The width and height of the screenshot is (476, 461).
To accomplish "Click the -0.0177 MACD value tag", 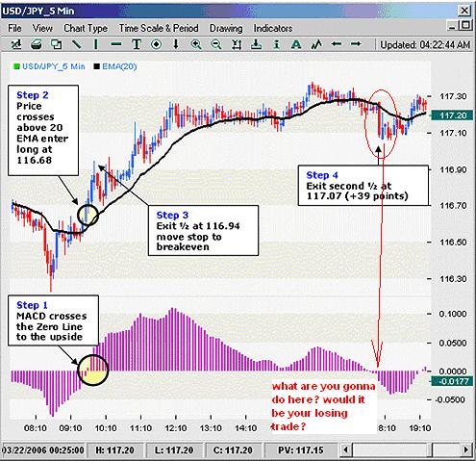I will [452, 381].
